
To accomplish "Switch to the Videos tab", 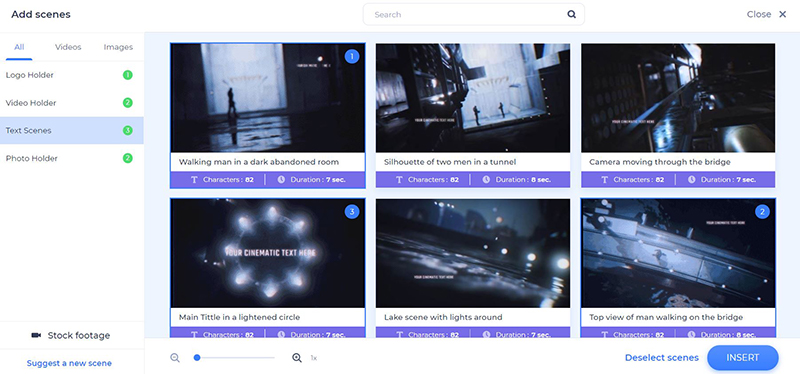I will pos(68,47).
